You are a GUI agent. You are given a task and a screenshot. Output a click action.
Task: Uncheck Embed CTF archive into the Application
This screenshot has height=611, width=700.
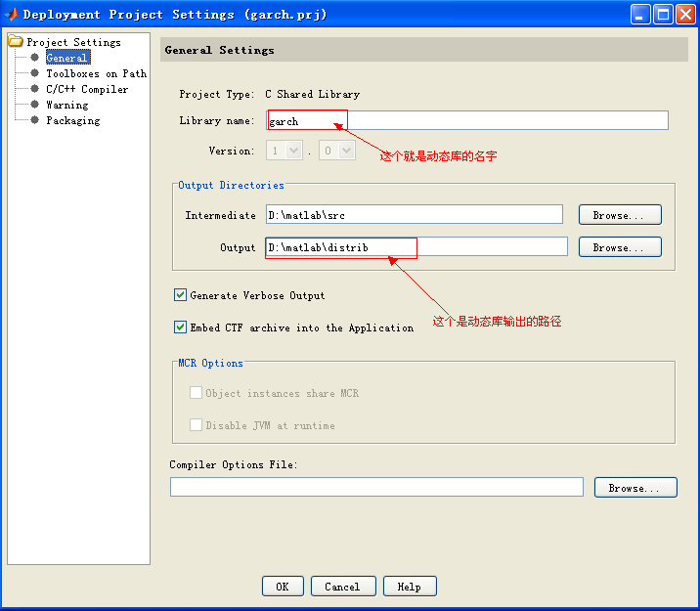[x=180, y=327]
